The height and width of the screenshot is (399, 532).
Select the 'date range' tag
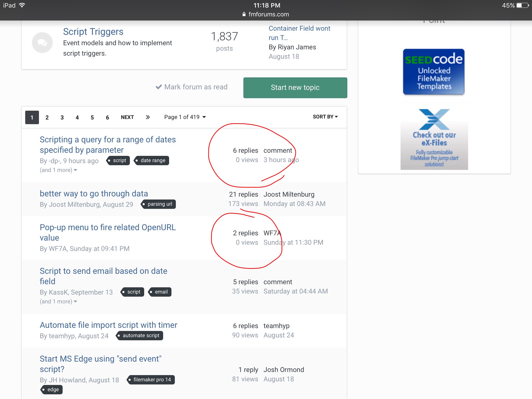pos(152,161)
